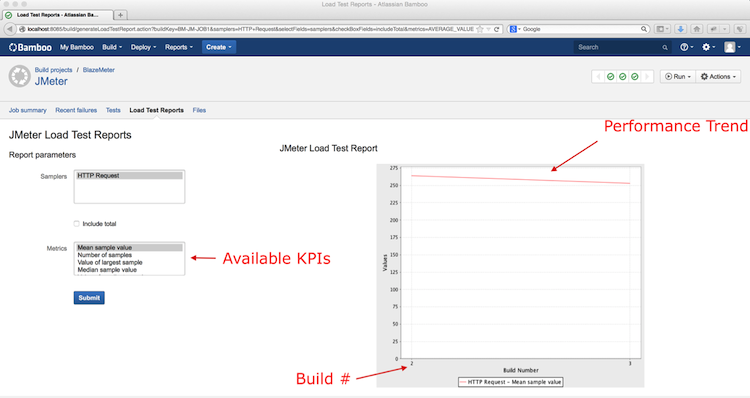The width and height of the screenshot is (750, 398).
Task: Click the JMeter plan avatar icon
Action: [20, 77]
